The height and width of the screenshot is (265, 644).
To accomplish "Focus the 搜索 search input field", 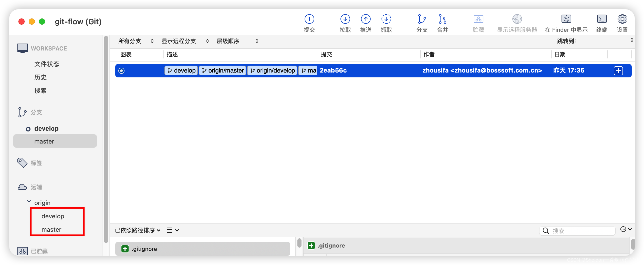I will pos(578,231).
